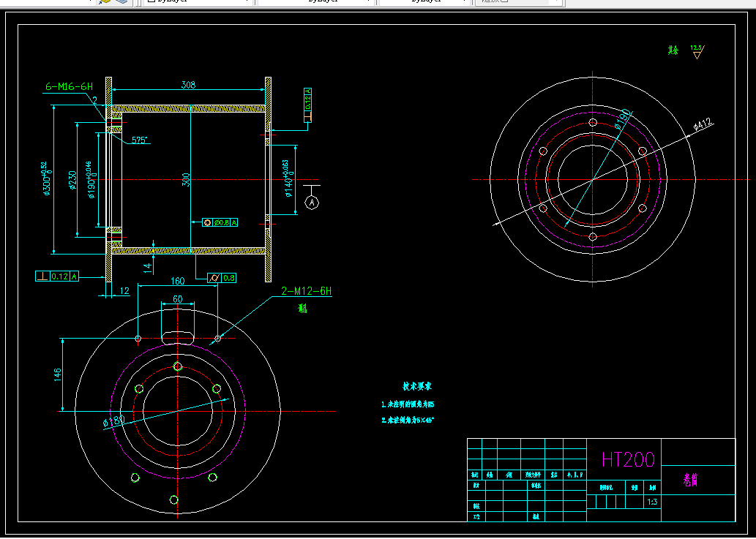Viewport: 756px width, 539px height.
Task: Select the 146 vertical dimension text
Action: coord(58,375)
